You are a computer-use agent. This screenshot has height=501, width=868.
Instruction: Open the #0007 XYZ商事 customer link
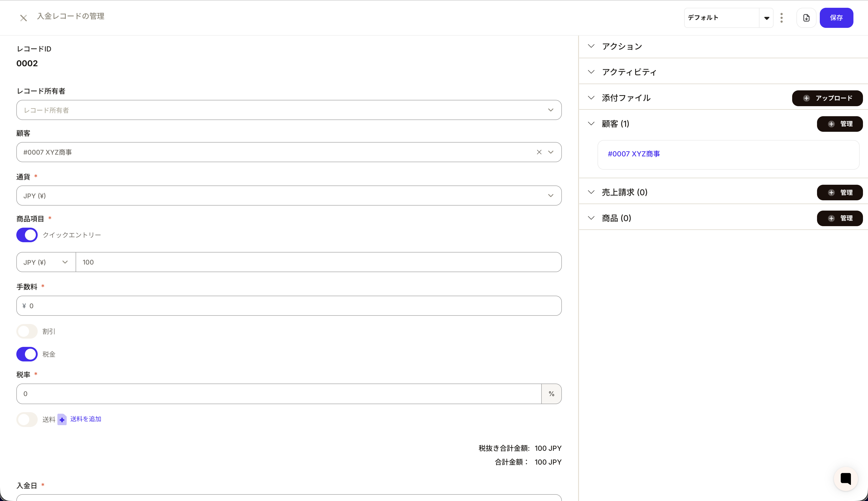[633, 154]
